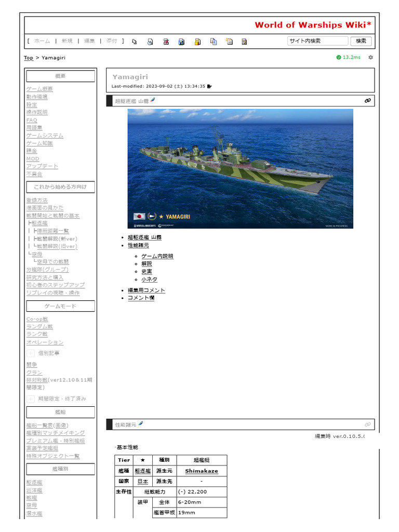Open Shimakaze link in stats table
The image size is (399, 532).
pos(202,471)
